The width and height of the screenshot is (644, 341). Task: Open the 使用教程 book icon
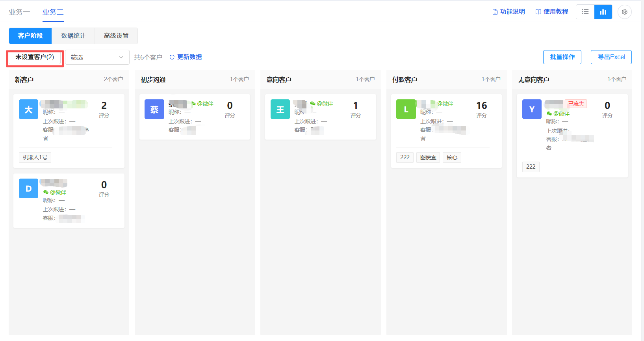(x=538, y=12)
